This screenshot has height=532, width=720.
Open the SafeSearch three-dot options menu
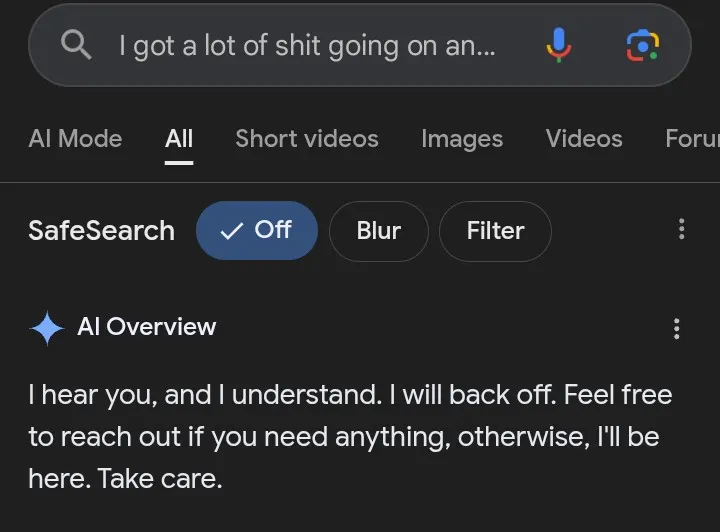pyautogui.click(x=681, y=229)
